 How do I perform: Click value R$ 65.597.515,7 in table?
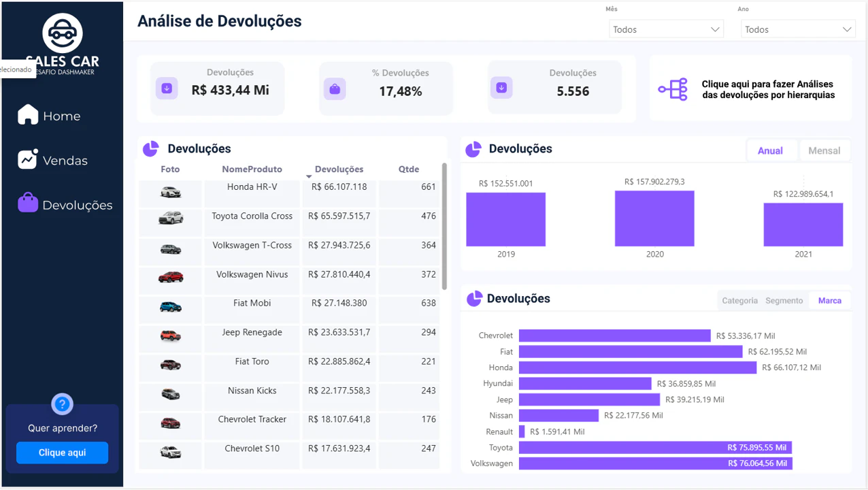[339, 216]
